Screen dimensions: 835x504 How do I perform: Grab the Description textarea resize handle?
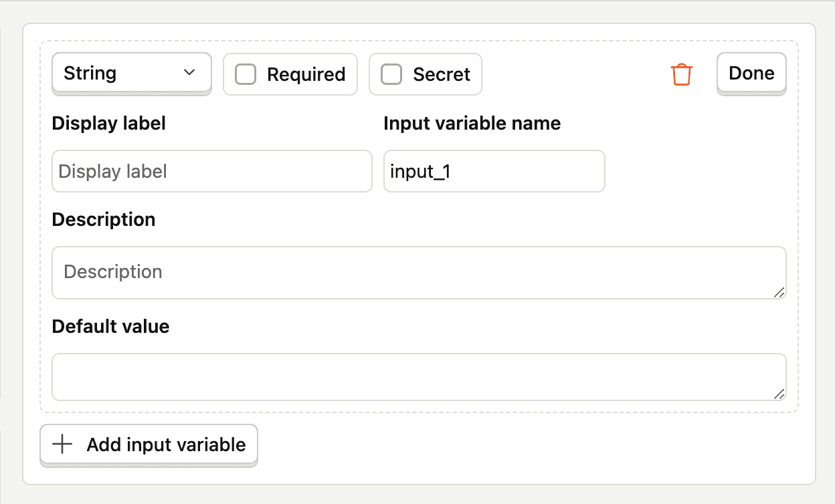click(779, 292)
